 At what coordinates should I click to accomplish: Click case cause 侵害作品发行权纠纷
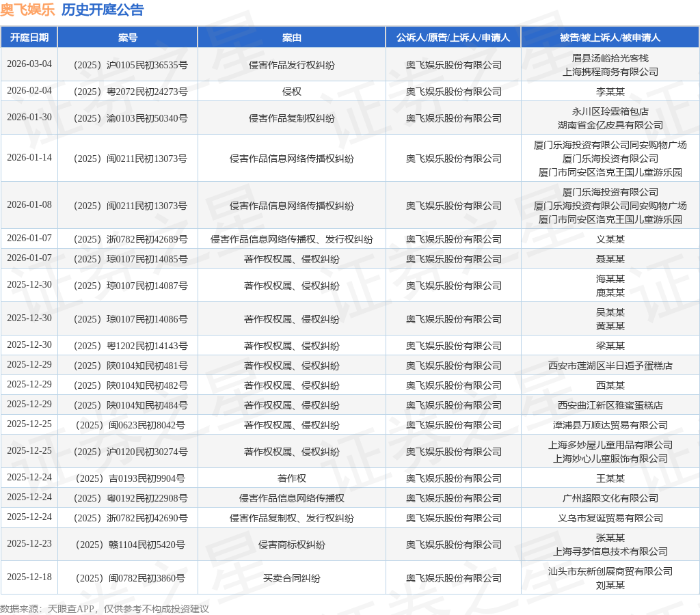click(x=291, y=65)
